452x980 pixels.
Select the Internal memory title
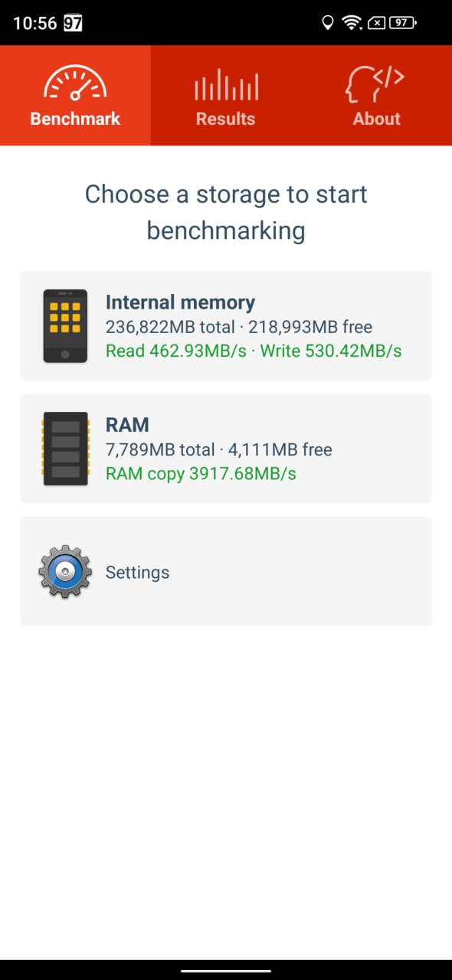click(x=180, y=302)
